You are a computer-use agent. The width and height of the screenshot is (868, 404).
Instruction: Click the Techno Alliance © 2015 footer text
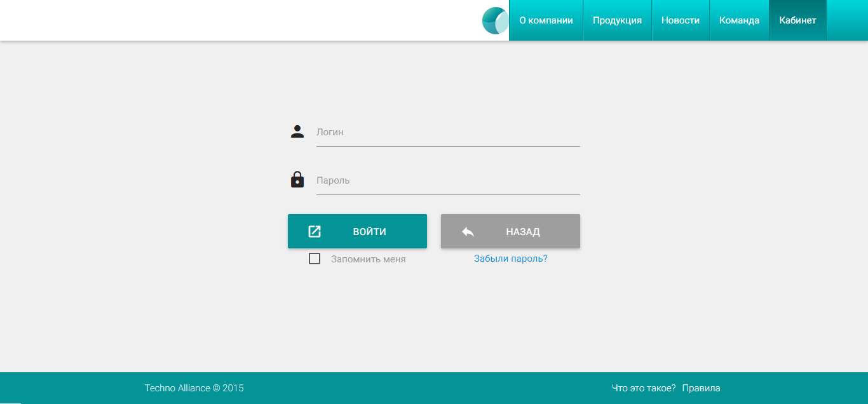pos(194,388)
